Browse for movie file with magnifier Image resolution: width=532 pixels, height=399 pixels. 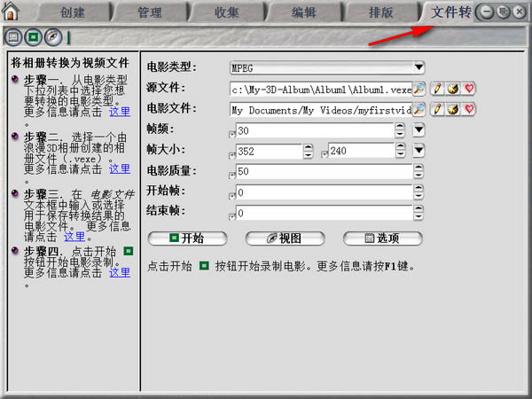tap(419, 109)
